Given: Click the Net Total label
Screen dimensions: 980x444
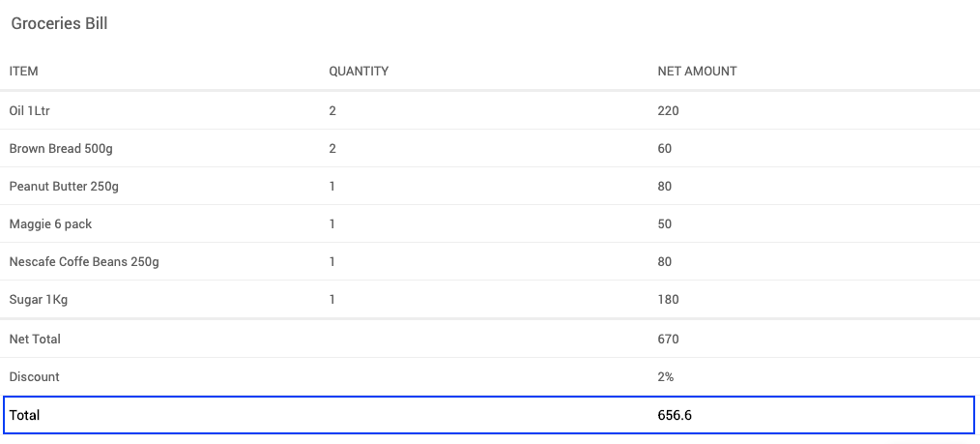Looking at the screenshot, I should pos(35,340).
